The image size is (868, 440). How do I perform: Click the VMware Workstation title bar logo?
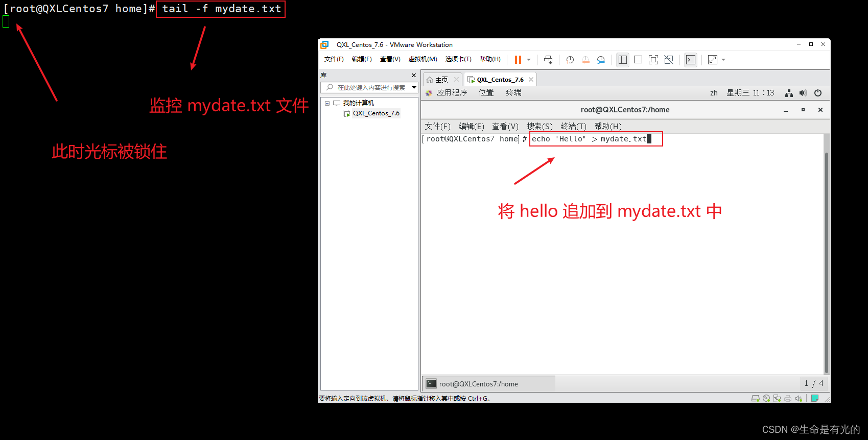(324, 45)
